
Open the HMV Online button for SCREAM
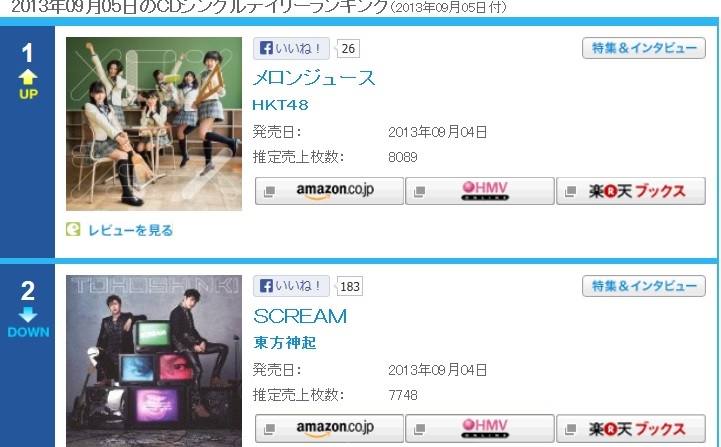click(x=480, y=429)
